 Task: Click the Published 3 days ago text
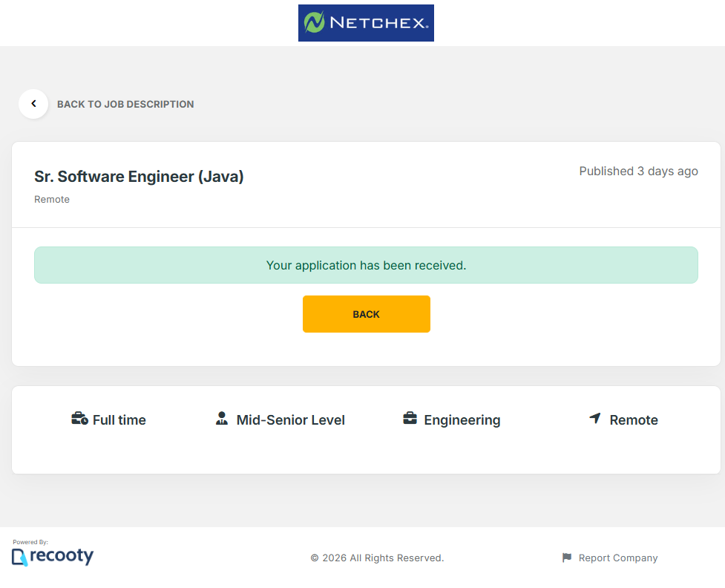(638, 171)
